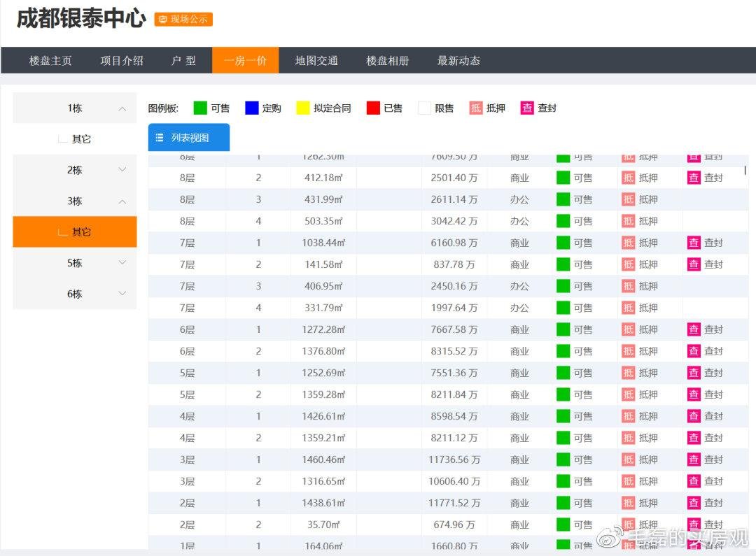Expand the 6栋 building section
The image size is (756, 556).
[75, 294]
